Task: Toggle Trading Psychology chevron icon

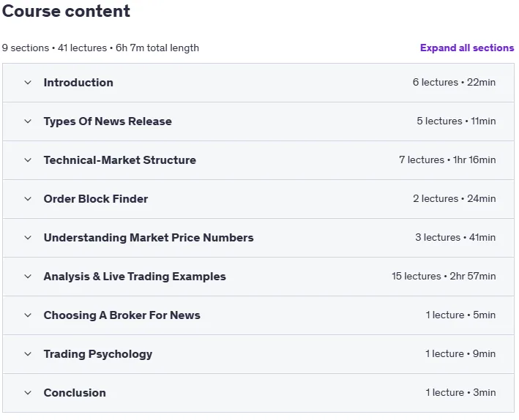Action: tap(28, 354)
